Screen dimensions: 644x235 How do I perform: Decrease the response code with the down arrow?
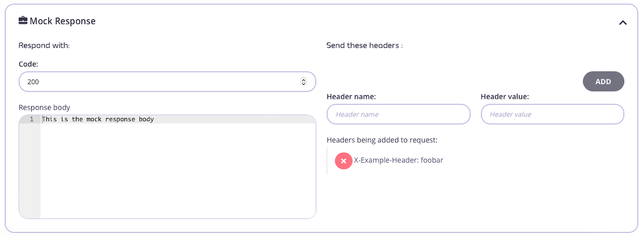tap(304, 84)
